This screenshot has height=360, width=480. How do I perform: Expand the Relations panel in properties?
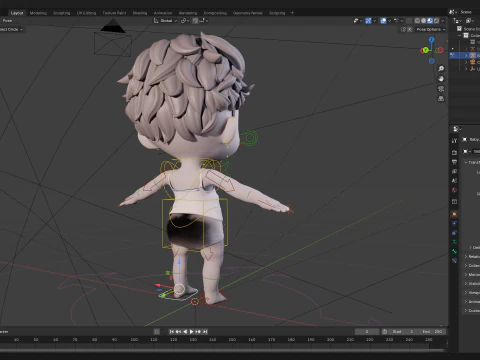pos(466,256)
